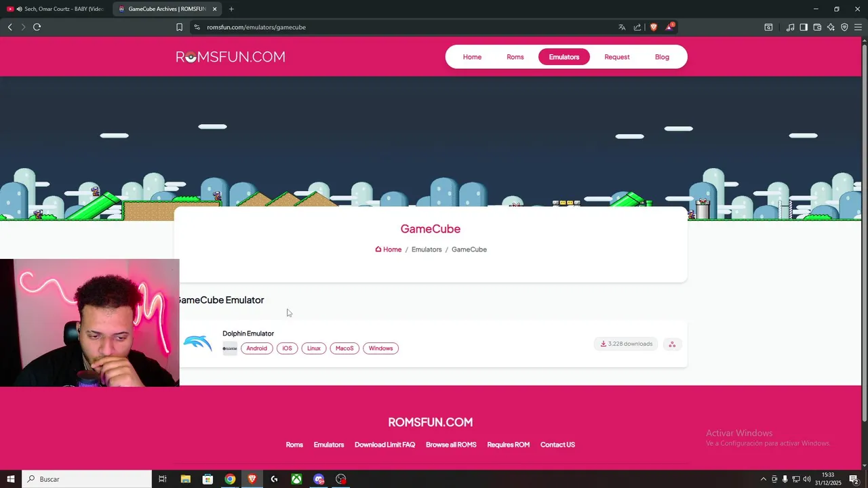Click the browser back arrow
Image resolution: width=868 pixels, height=488 pixels.
10,27
